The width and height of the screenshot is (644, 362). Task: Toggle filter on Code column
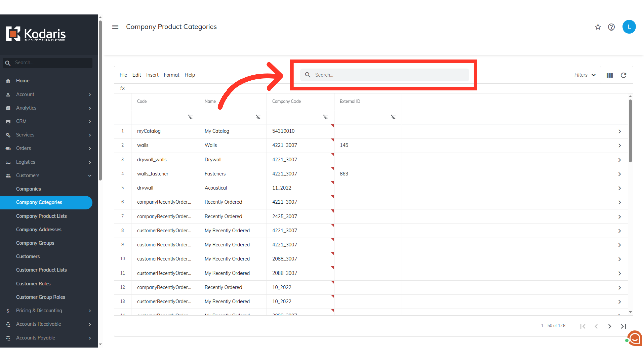190,117
